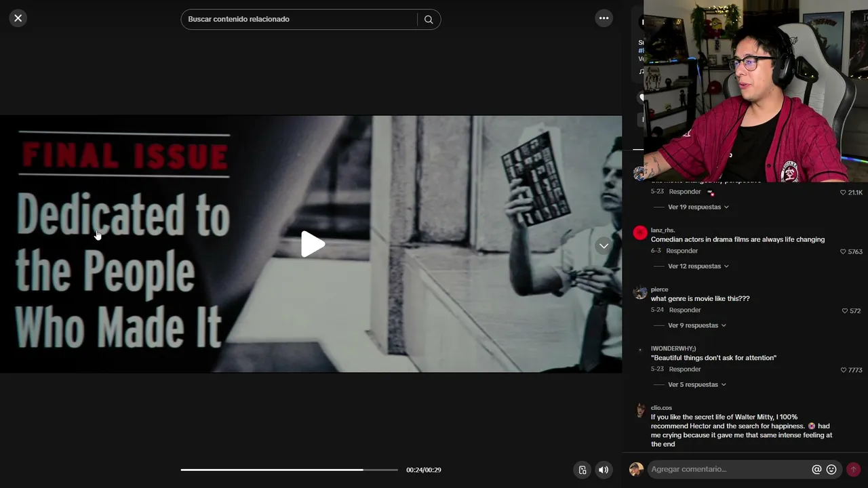Mute the video with the speaker icon

604,470
